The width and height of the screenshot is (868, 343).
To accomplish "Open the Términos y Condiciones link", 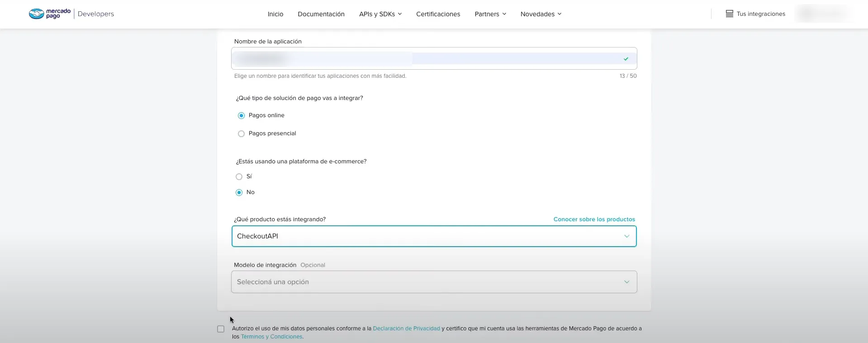I will [271, 337].
